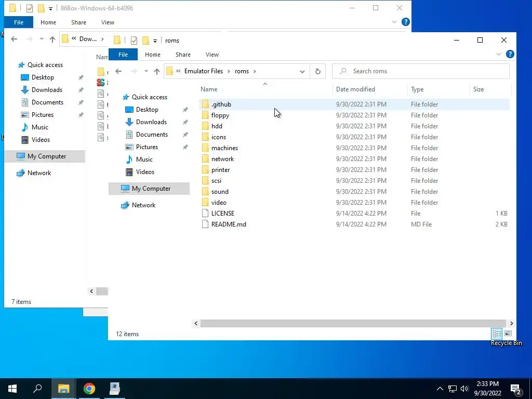Switch to details view layout
This screenshot has height=399, width=532.
[497, 334]
